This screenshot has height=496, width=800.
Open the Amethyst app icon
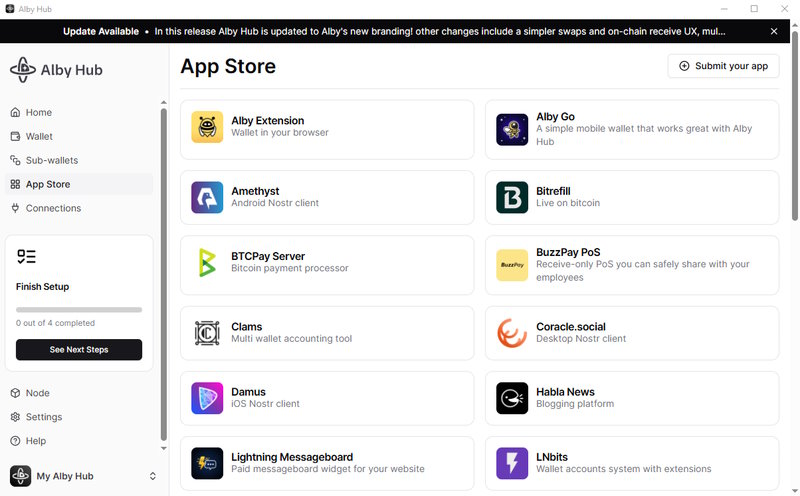pyautogui.click(x=207, y=197)
